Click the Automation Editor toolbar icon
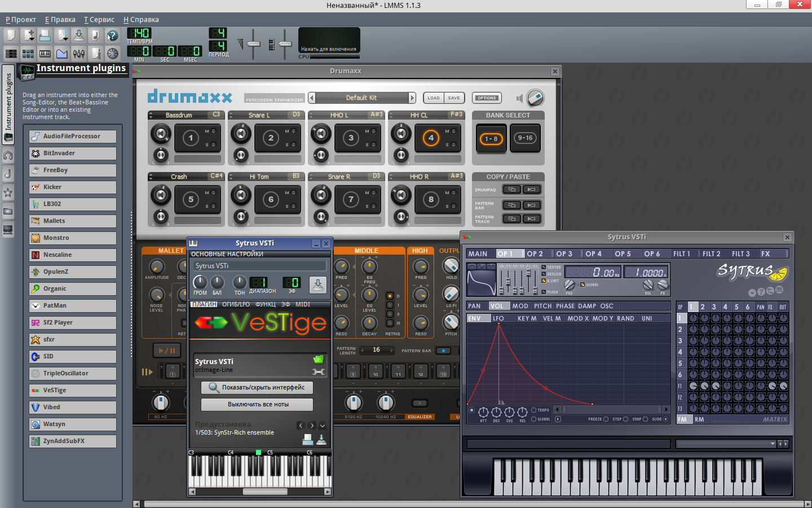 pyautogui.click(x=62, y=54)
